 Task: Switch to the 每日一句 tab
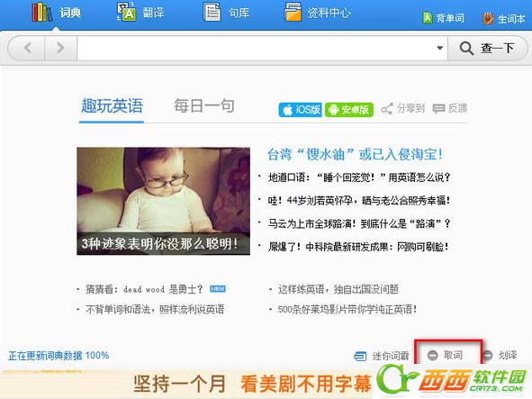click(204, 106)
